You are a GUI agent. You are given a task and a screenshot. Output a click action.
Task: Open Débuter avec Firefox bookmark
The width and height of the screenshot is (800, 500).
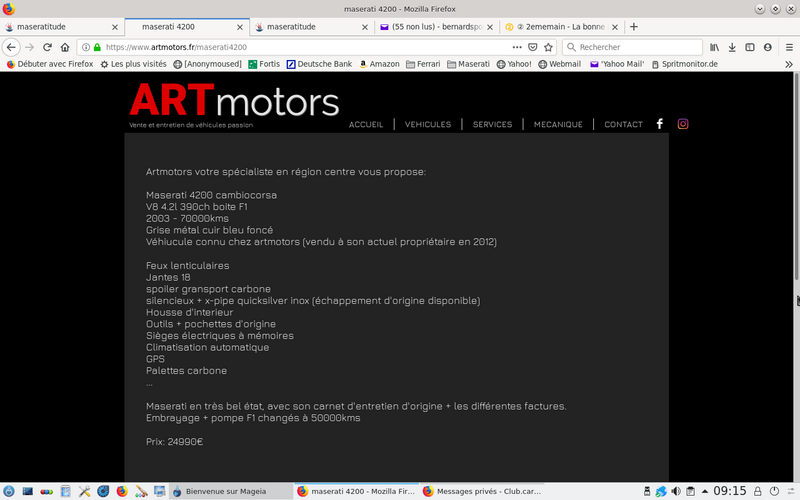point(49,64)
